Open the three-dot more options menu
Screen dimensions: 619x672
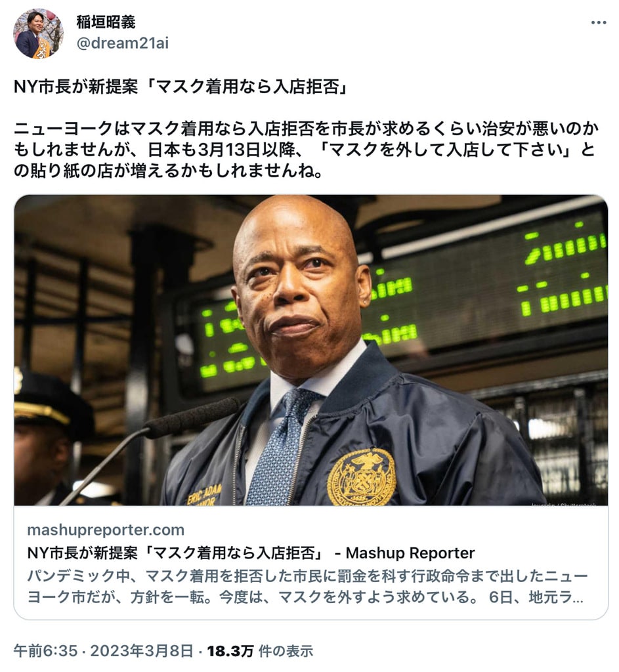coord(598,23)
